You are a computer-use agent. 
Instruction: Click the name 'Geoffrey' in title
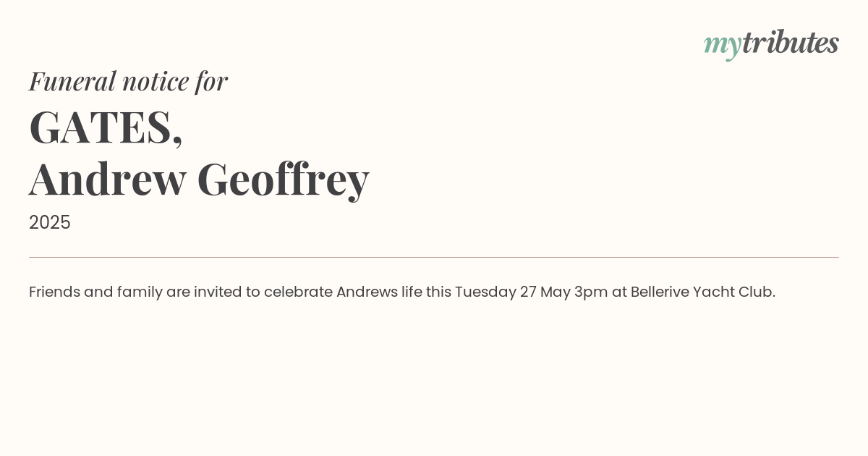coord(283,181)
